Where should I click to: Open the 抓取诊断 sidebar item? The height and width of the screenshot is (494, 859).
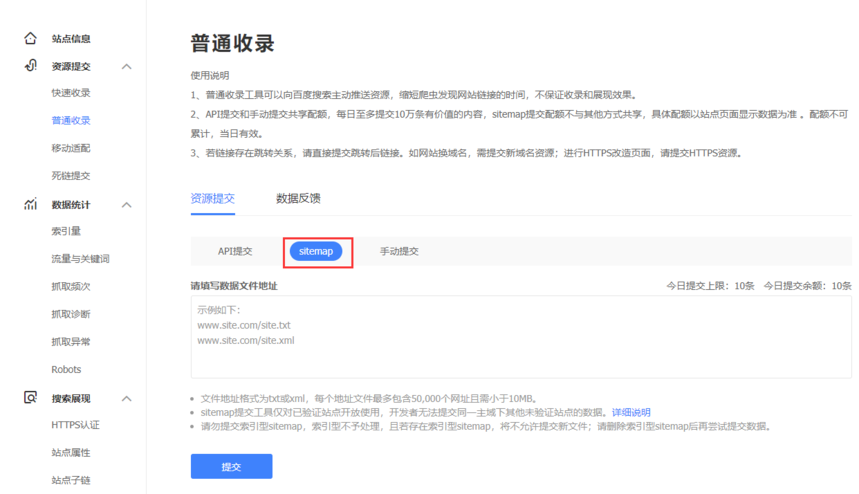pos(71,314)
